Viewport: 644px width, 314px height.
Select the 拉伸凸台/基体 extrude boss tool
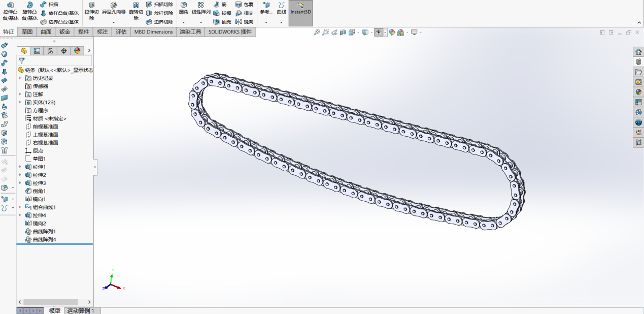10,11
